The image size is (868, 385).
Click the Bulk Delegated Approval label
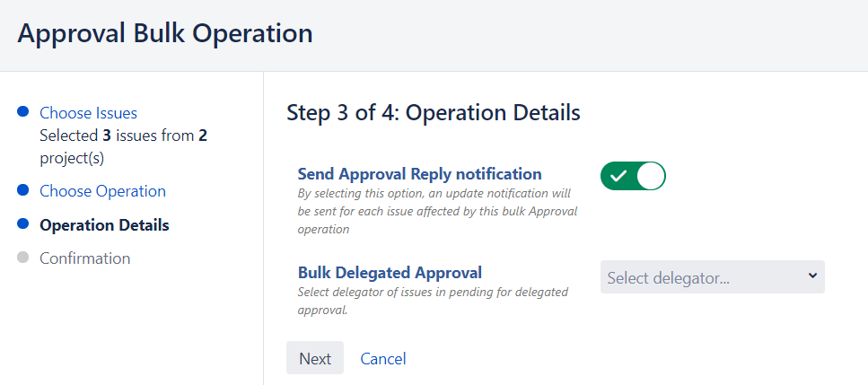[x=390, y=273]
